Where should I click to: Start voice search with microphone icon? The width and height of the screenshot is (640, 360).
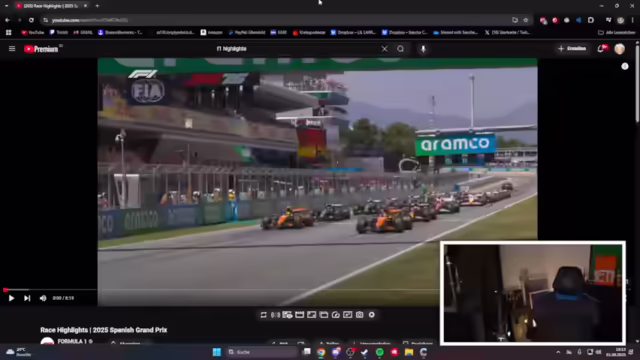click(x=423, y=49)
